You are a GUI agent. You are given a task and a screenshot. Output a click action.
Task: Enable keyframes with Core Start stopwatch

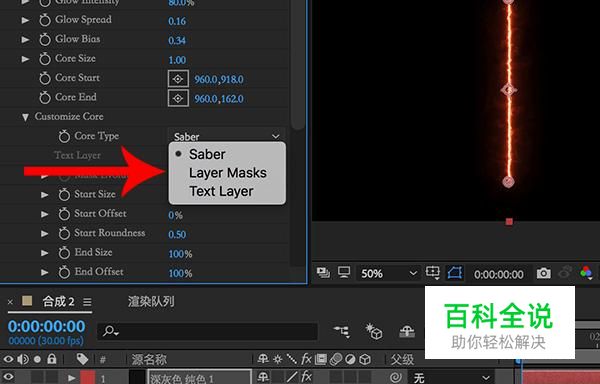pyautogui.click(x=45, y=78)
